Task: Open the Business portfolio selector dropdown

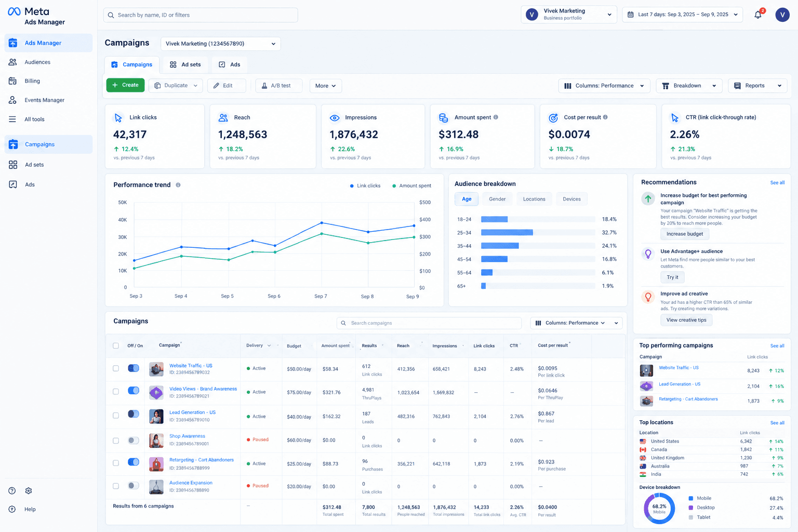Action: point(569,15)
